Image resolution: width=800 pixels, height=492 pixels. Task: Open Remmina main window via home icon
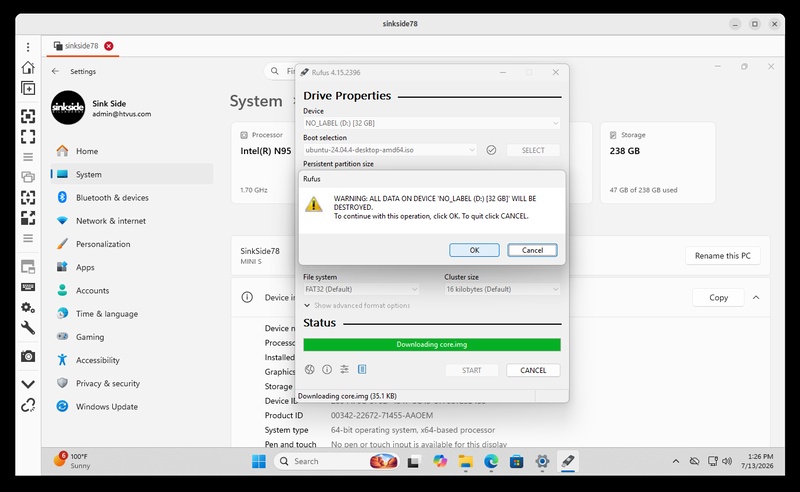[28, 67]
